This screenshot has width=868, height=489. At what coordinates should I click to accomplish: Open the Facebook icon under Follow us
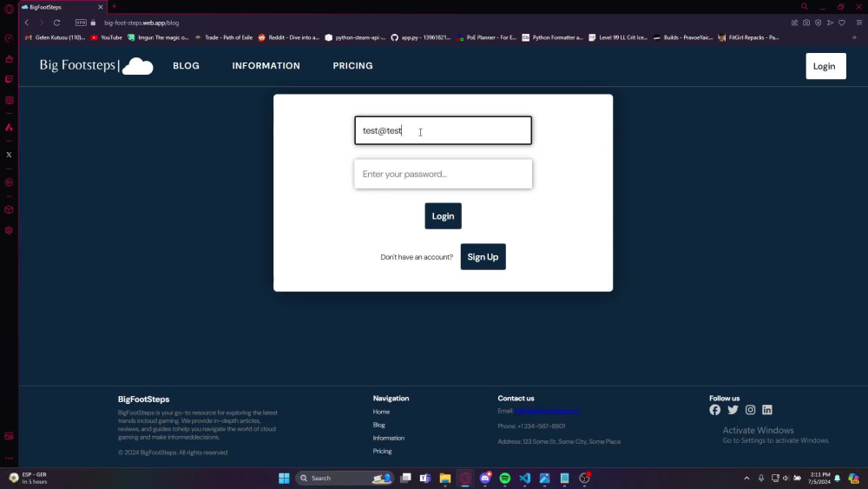(714, 410)
